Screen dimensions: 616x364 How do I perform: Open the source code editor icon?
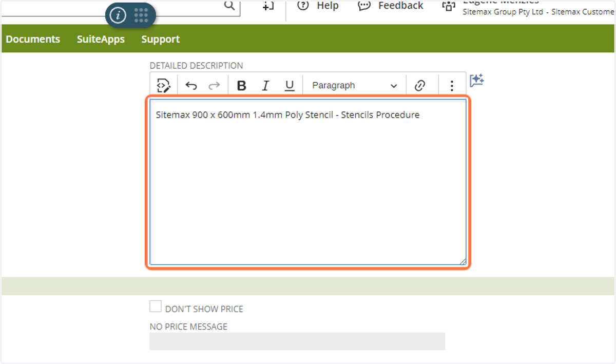[x=164, y=85]
